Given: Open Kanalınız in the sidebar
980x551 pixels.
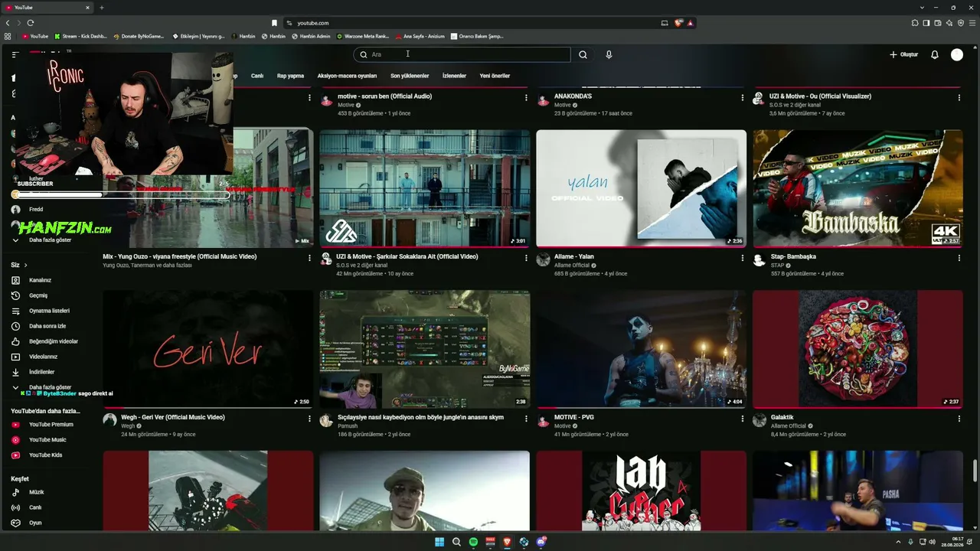Looking at the screenshot, I should tap(51, 280).
